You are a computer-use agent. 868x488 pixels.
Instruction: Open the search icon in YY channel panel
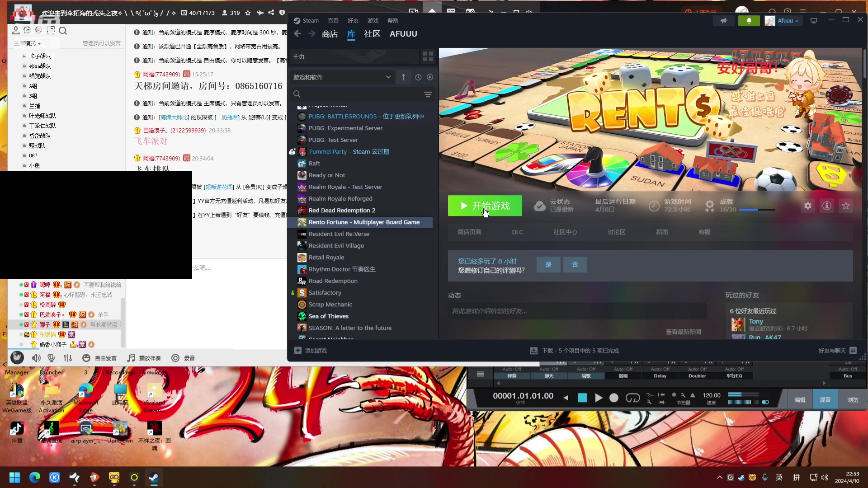pos(63,31)
